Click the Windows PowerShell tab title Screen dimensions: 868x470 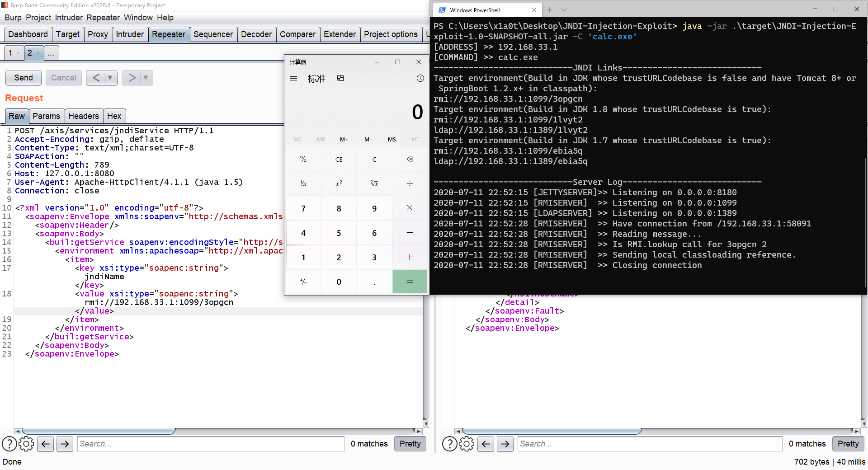click(475, 10)
